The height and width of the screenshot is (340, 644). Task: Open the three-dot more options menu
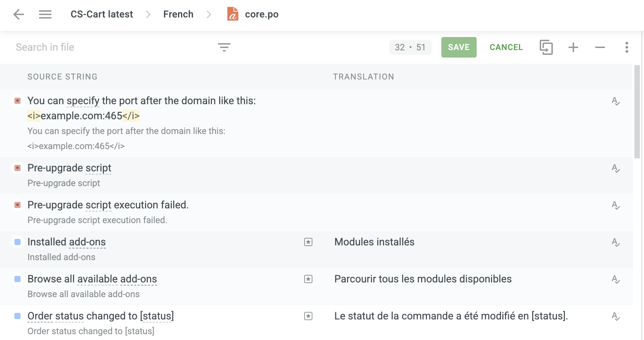(627, 47)
